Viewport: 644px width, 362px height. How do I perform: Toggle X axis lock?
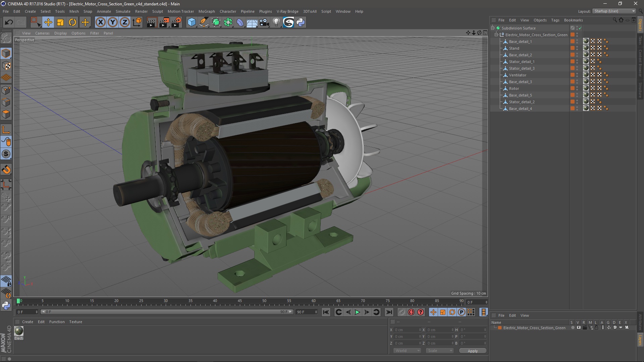tap(100, 22)
